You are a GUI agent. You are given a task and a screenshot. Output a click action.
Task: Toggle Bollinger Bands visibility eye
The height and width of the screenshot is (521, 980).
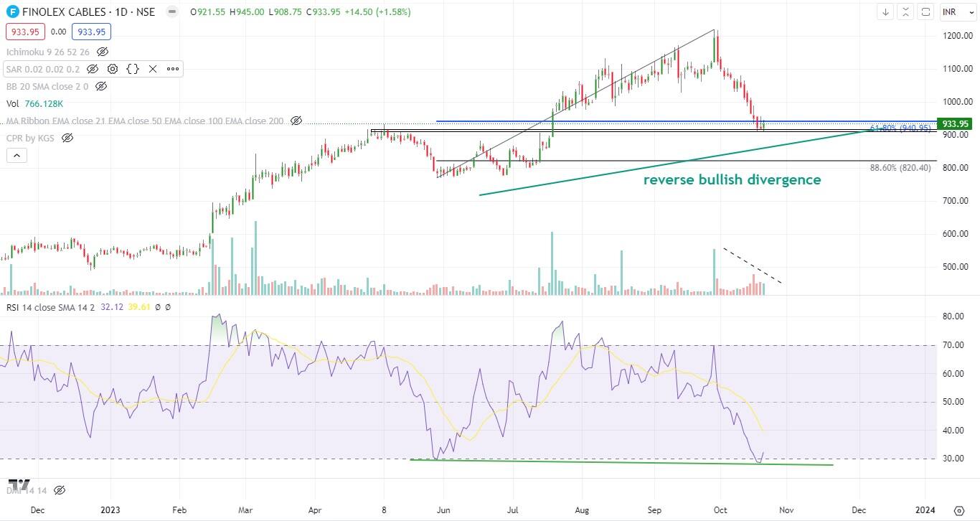pyautogui.click(x=101, y=86)
